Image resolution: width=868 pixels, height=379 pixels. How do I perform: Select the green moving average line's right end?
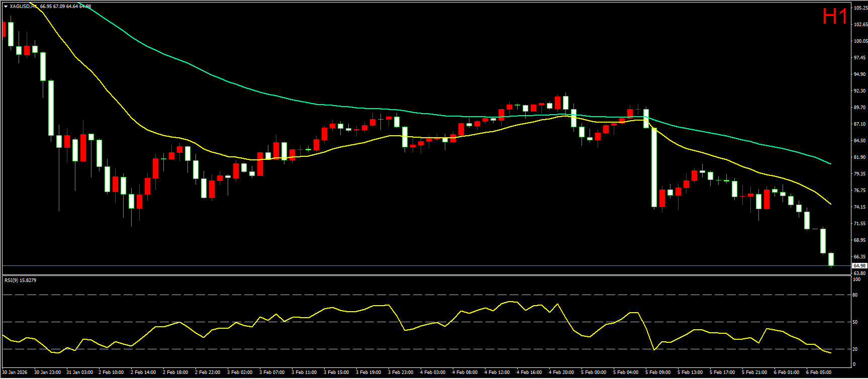pos(830,164)
